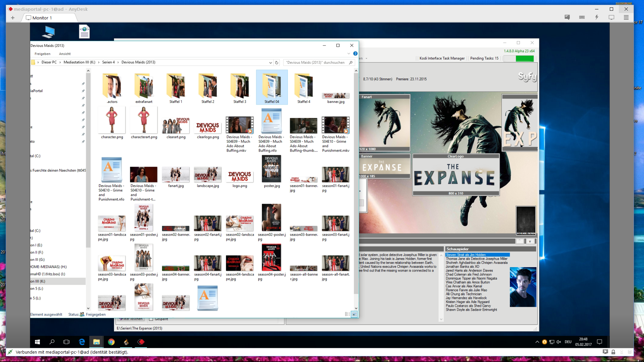Click navigation pane scroll-down arrow

click(x=88, y=308)
